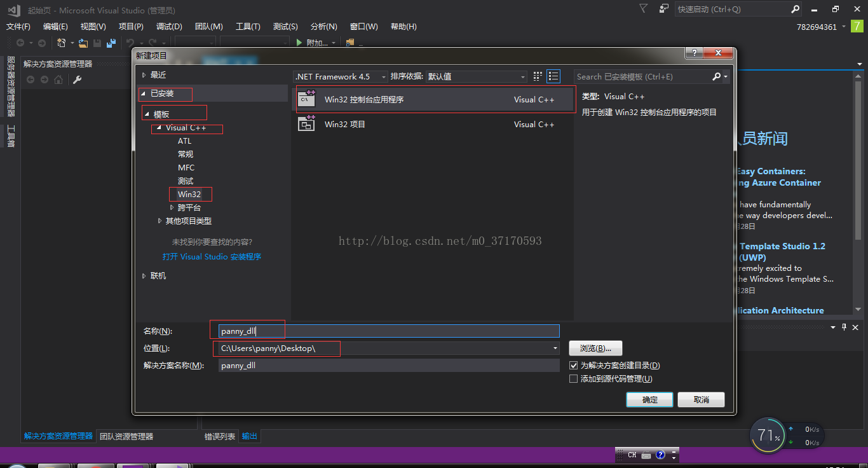This screenshot has width=868, height=468.
Task: Open the 服务器资源管理器 side tab
Action: click(10, 86)
